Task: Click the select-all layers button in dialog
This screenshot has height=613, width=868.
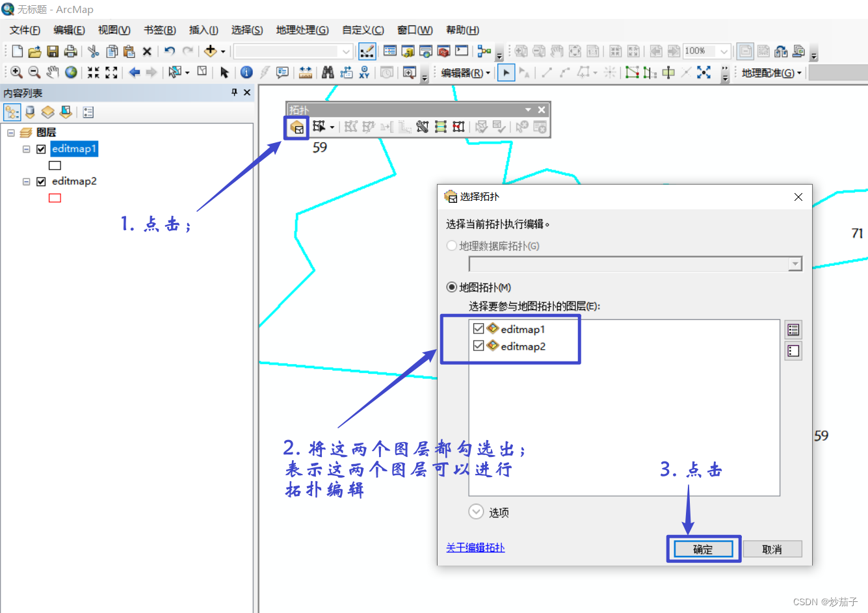Action: click(x=793, y=330)
